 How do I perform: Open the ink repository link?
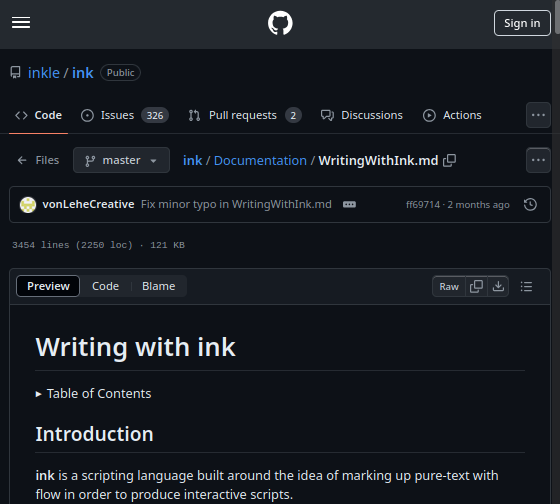click(x=82, y=73)
